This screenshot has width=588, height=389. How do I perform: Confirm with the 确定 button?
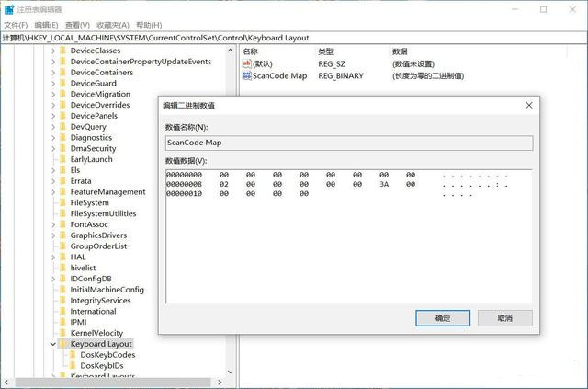click(x=443, y=317)
